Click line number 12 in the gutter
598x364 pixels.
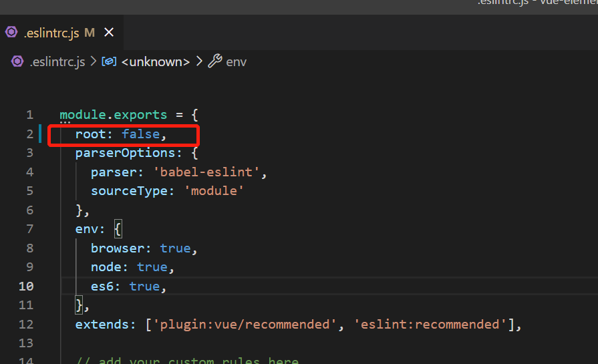[26, 325]
